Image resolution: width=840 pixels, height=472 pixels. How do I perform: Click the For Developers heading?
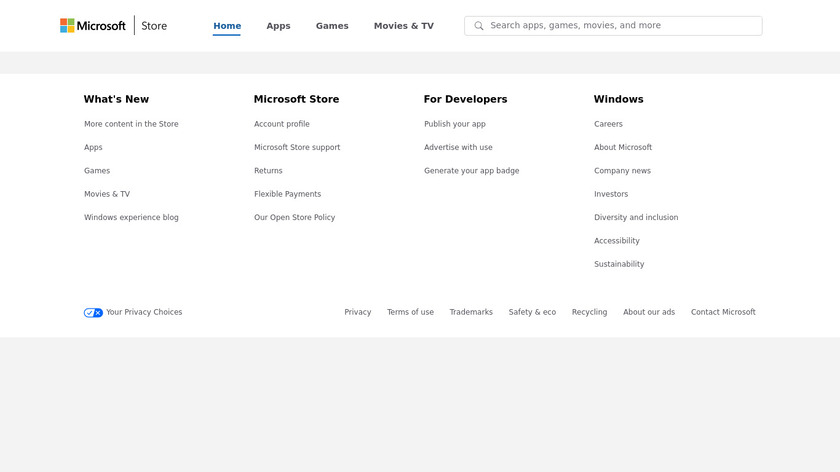tap(466, 99)
